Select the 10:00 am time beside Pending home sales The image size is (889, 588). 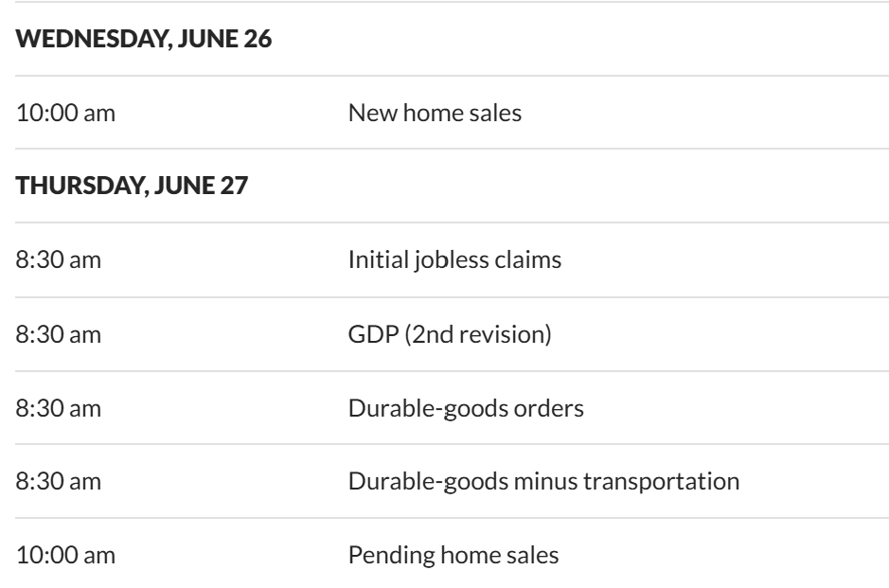click(66, 554)
